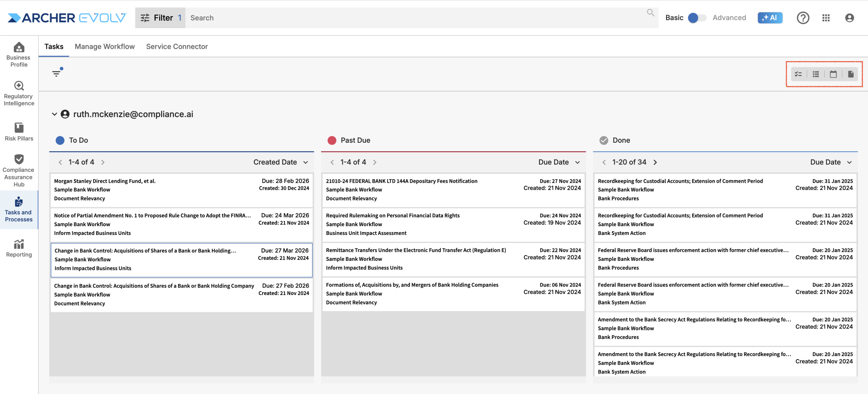Switch to calendar view icon

click(833, 74)
